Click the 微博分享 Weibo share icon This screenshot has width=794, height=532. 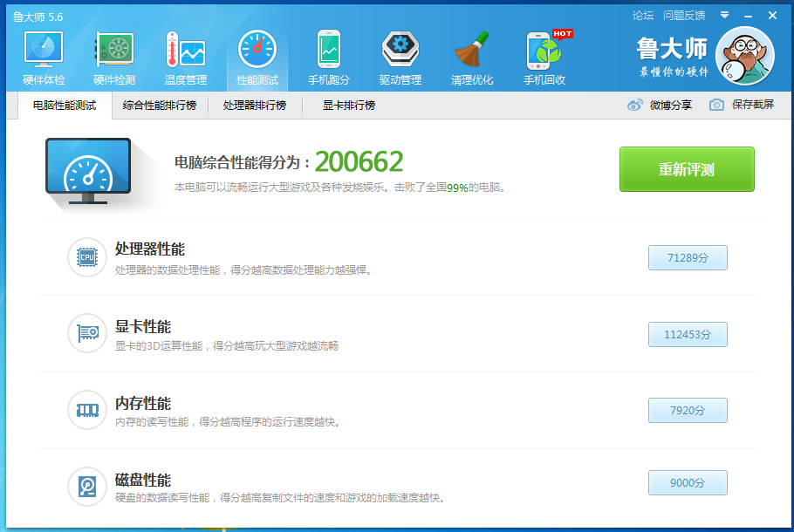[635, 105]
